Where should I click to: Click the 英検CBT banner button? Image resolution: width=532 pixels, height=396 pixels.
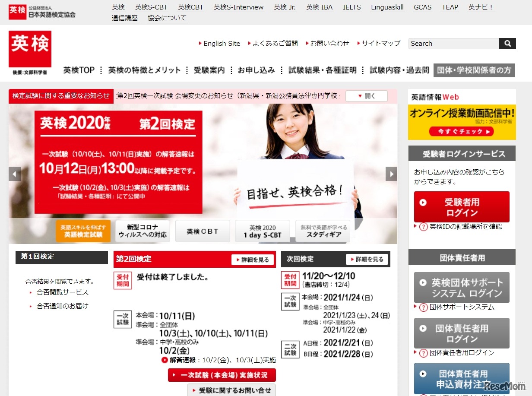click(203, 231)
